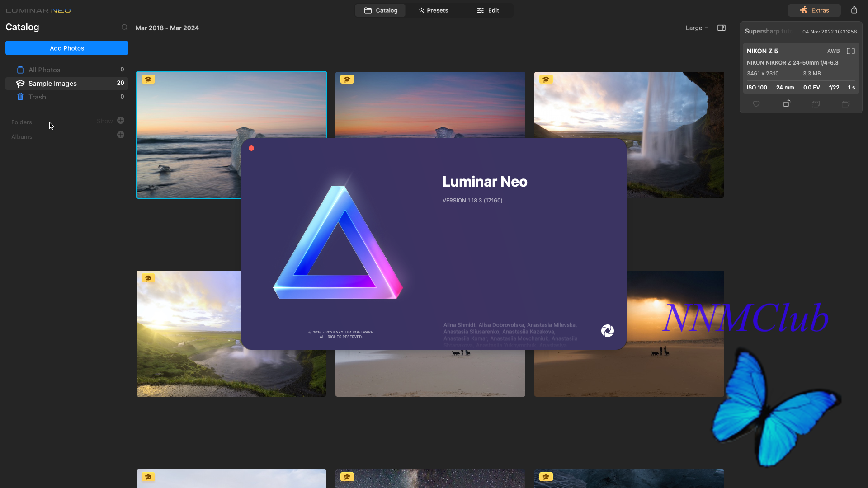Click the Trash bin icon

click(20, 97)
